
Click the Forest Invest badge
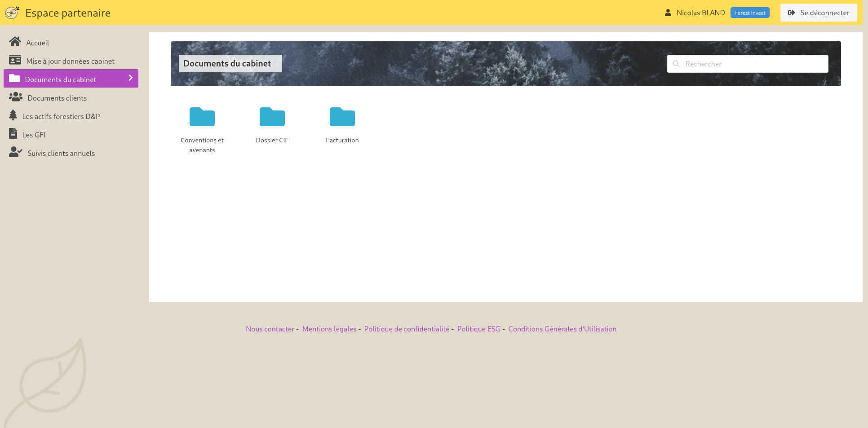point(749,13)
